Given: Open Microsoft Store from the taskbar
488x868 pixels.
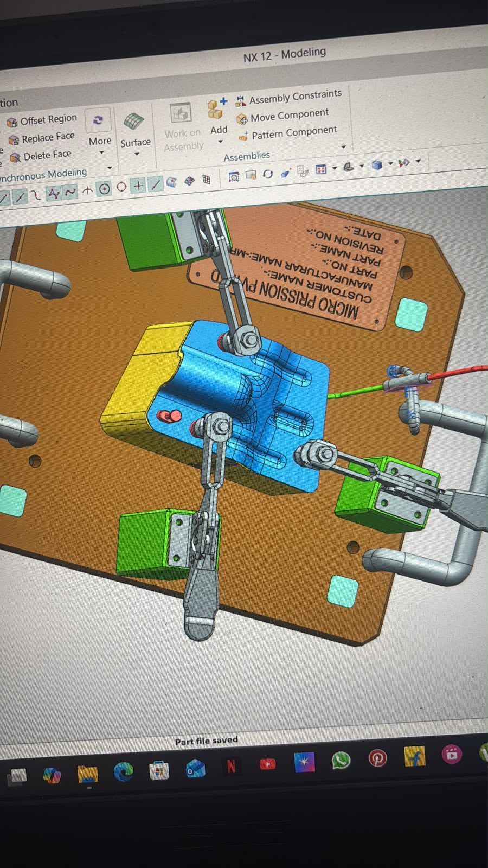Looking at the screenshot, I should click(159, 770).
